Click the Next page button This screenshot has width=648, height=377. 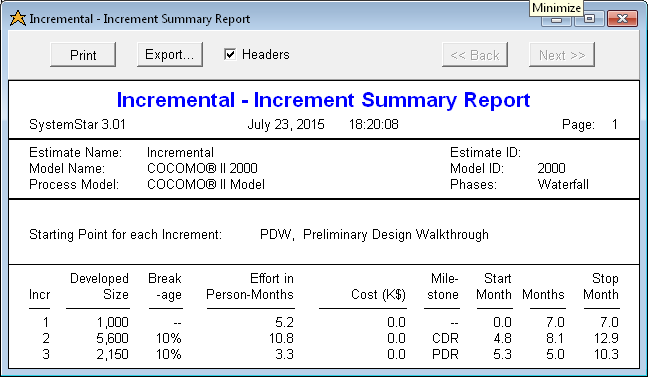(562, 55)
